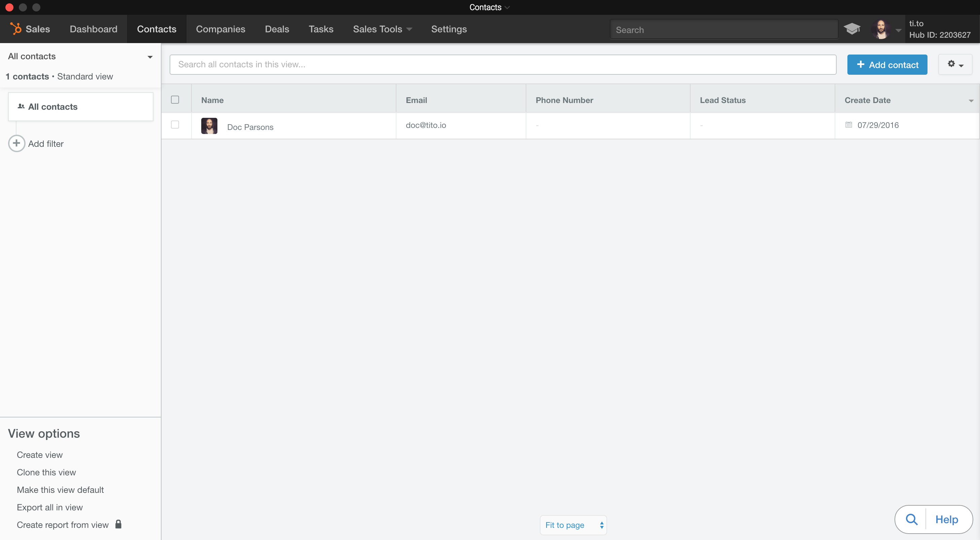Click the Add contact button

click(887, 65)
